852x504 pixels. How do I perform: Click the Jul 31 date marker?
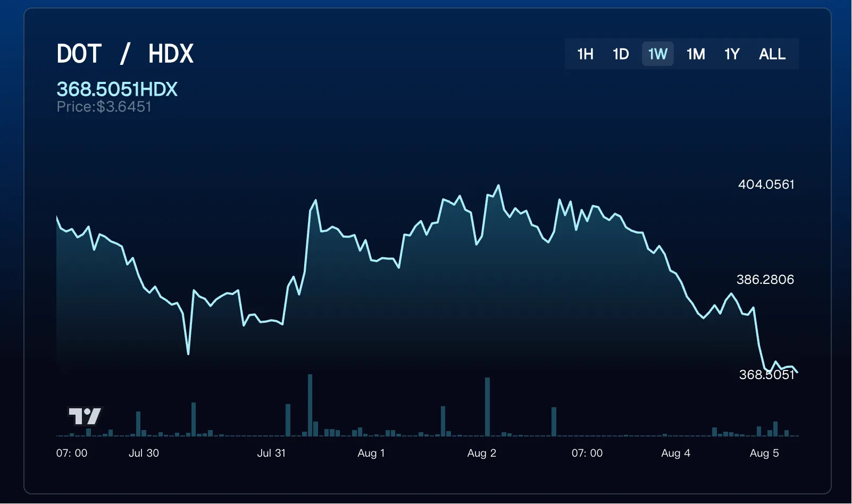(x=271, y=453)
